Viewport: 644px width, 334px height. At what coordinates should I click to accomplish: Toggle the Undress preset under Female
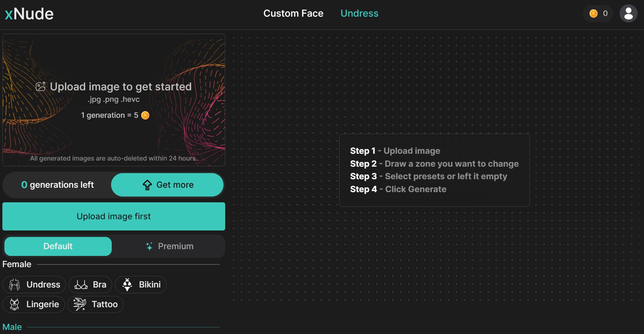34,285
